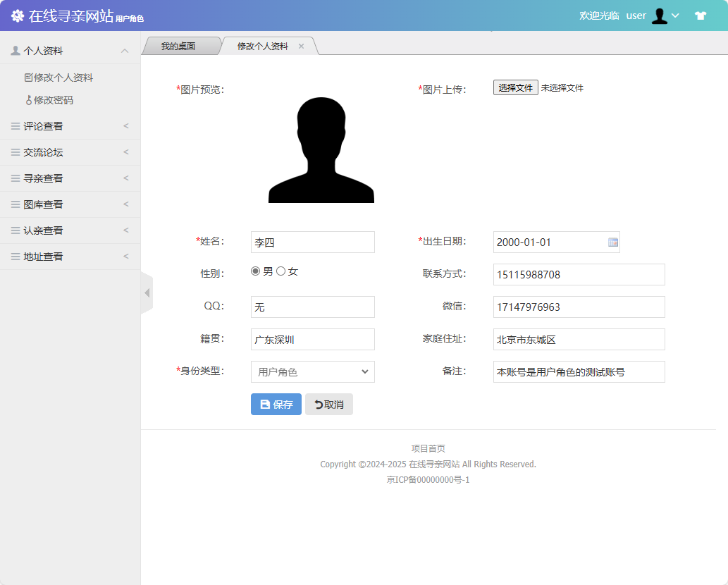The height and width of the screenshot is (585, 728).
Task: Collapse the sidebar using the arrow tab
Action: (147, 292)
